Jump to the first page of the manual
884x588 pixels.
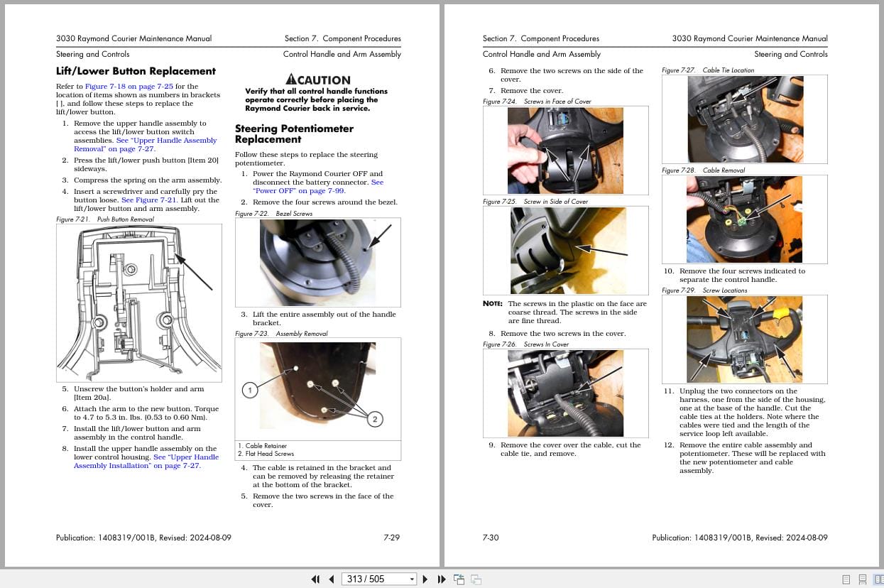(316, 579)
